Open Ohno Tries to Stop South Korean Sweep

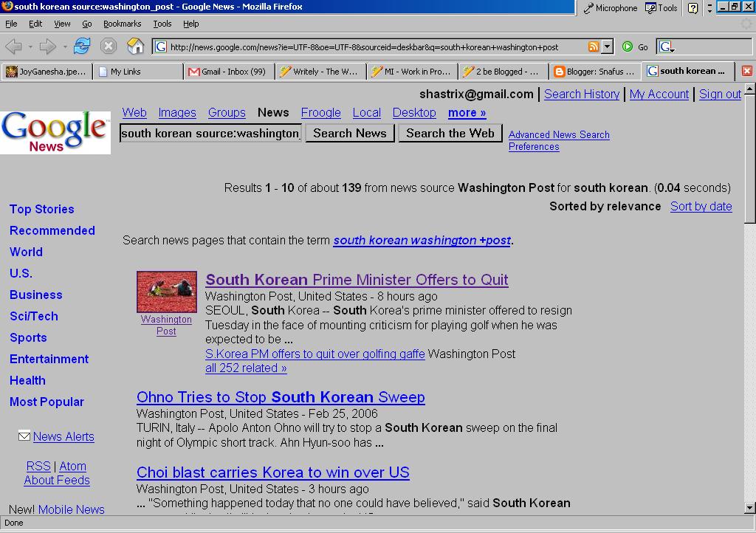click(x=281, y=397)
